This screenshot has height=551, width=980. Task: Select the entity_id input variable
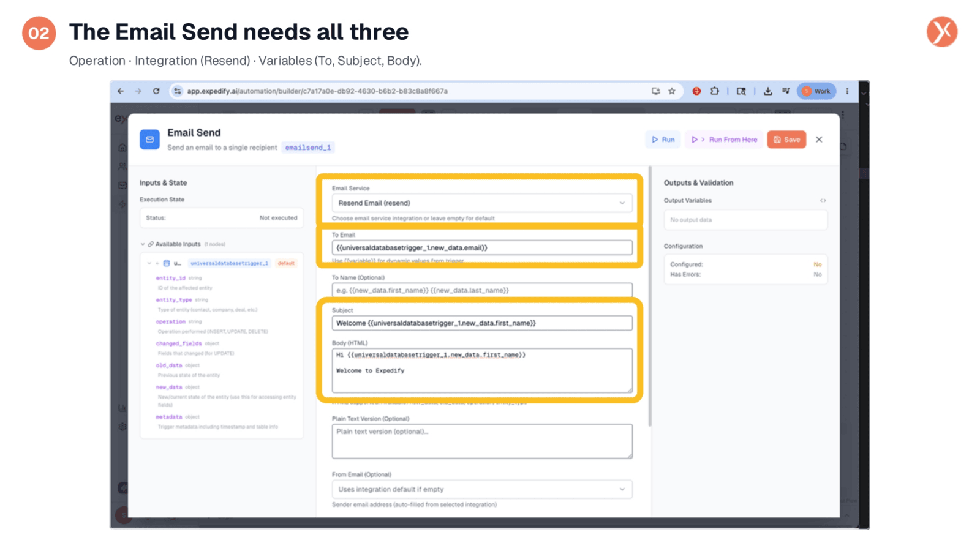tap(170, 278)
